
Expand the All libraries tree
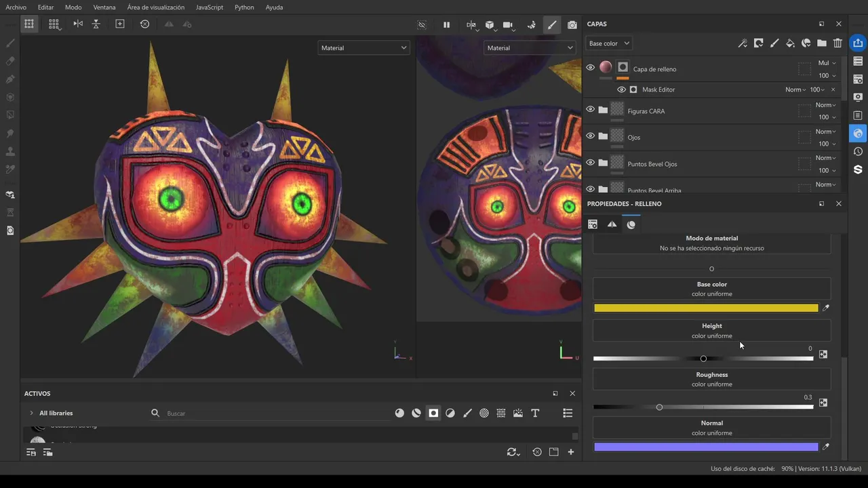coord(31,413)
